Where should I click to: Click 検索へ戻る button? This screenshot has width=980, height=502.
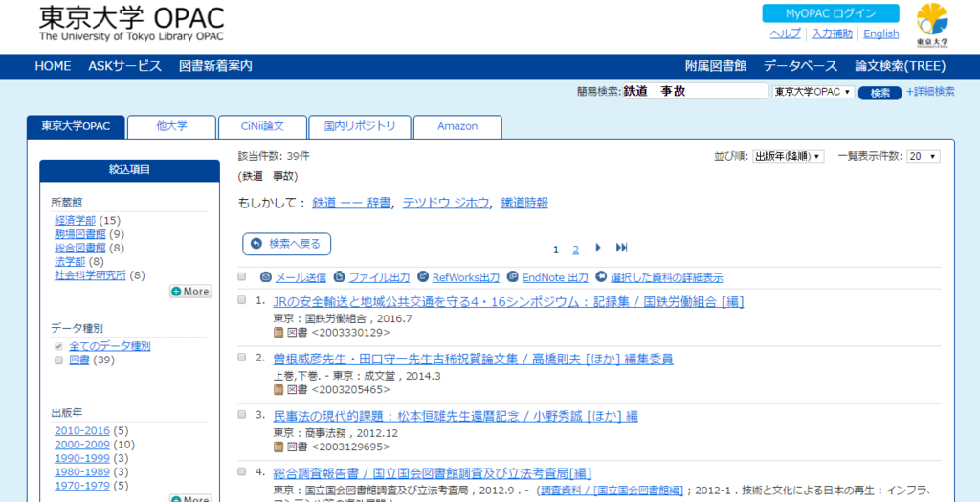coord(287,244)
